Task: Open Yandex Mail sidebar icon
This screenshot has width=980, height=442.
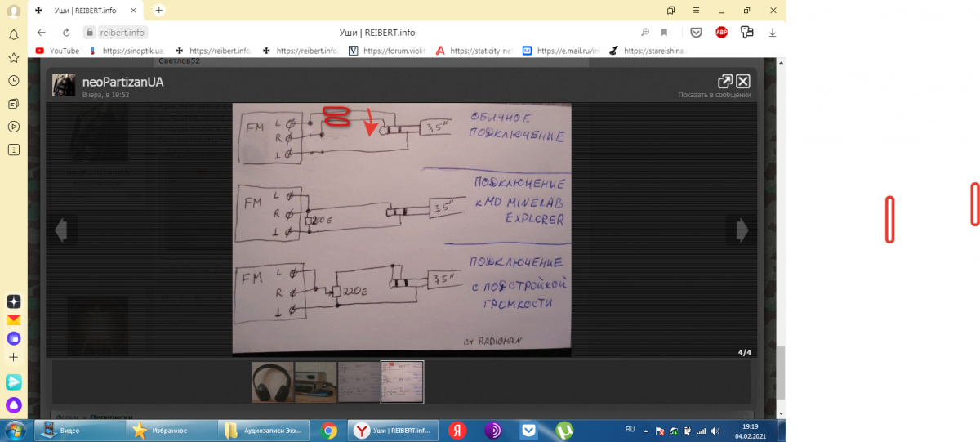Action: (x=14, y=319)
